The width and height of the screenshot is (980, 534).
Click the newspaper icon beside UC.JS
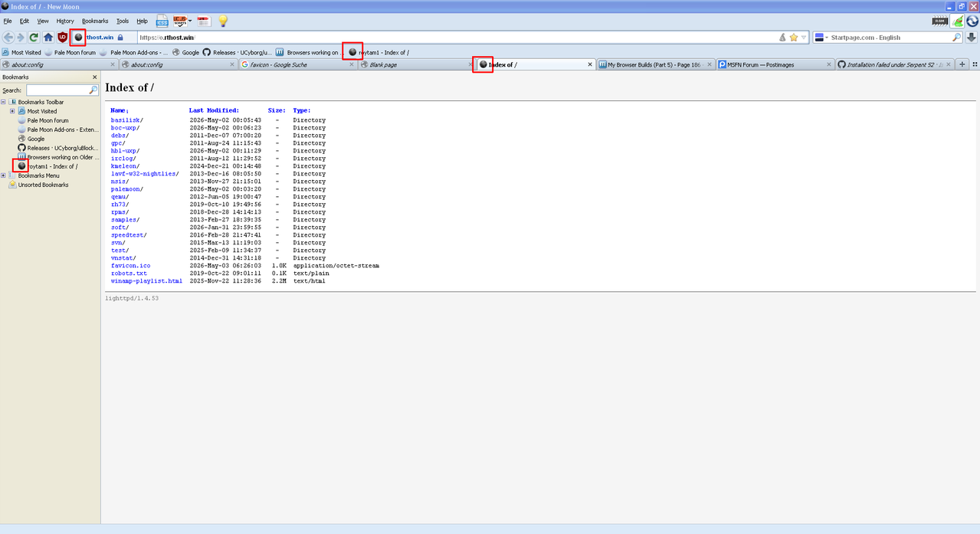tap(203, 21)
